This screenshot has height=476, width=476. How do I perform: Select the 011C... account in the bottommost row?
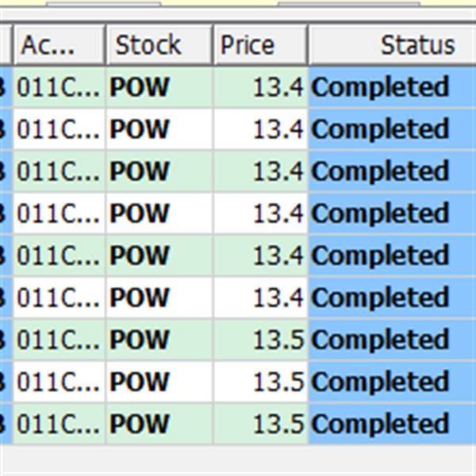59,424
